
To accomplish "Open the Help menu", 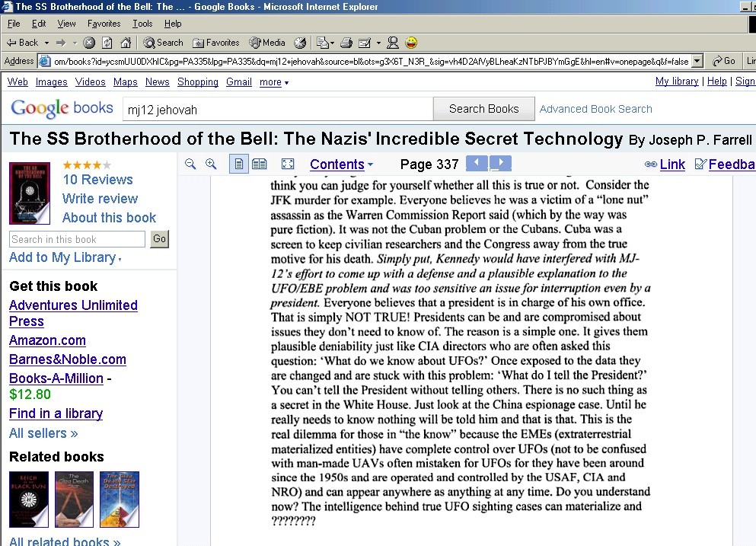I will (x=173, y=24).
